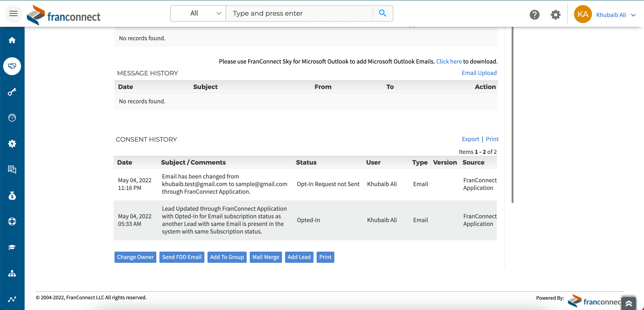Click the Type column header in Consent History
The height and width of the screenshot is (310, 644).
pos(420,162)
